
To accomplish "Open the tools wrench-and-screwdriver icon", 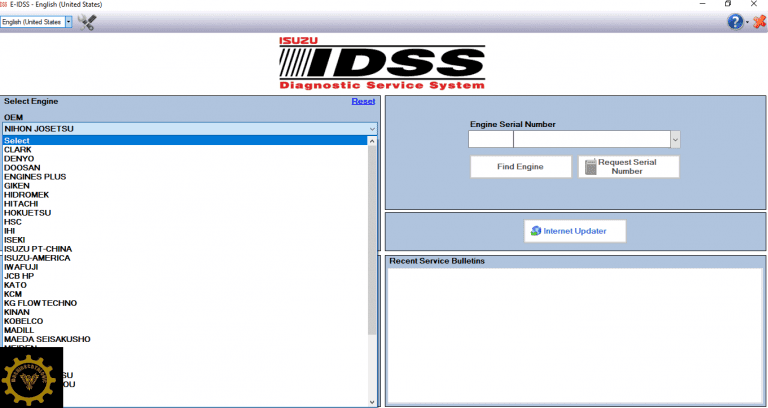I will [x=87, y=22].
